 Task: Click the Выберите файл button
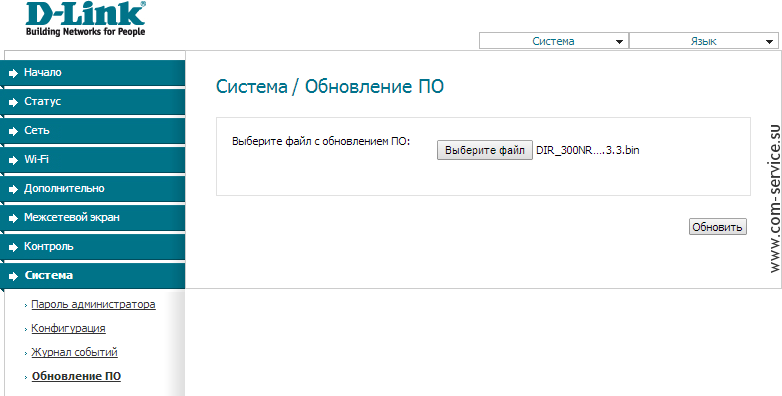point(485,150)
